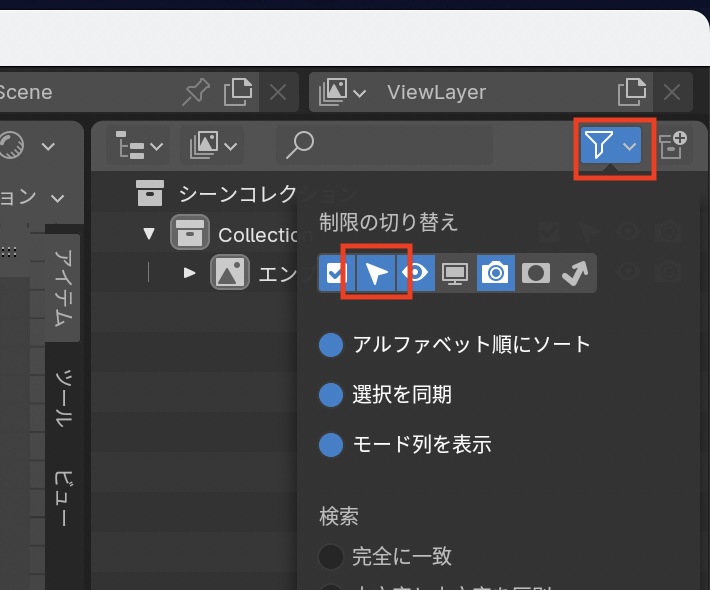Toggle the render camera restriction icon
Viewport: 710px width, 590px height.
pos(496,273)
